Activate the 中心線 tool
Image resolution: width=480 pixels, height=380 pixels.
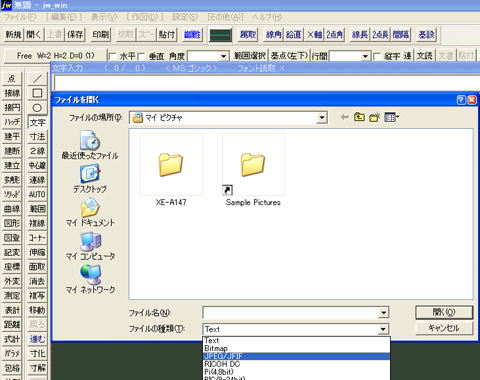pyautogui.click(x=37, y=166)
